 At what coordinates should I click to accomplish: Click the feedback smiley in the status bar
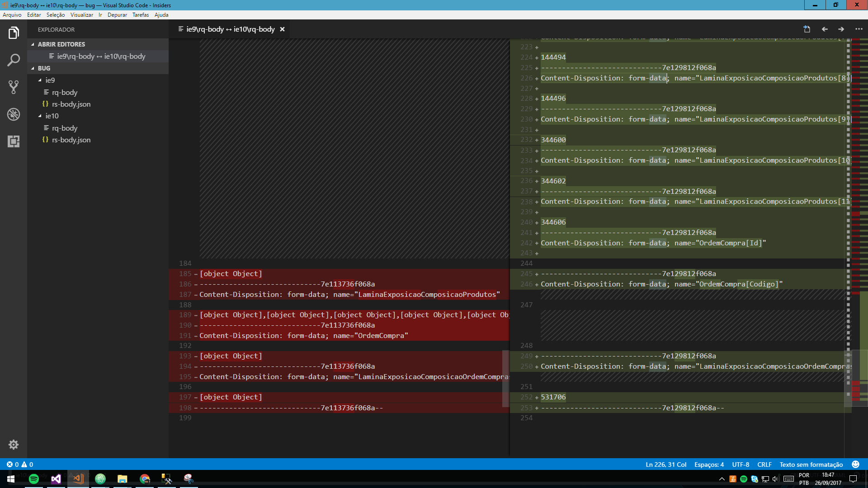[855, 464]
